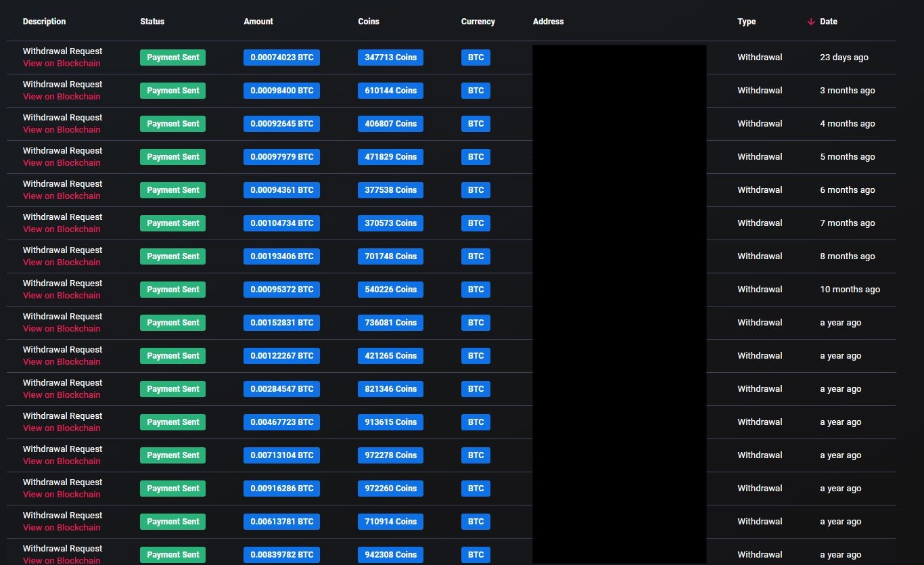
Task: Click the 377538 Coins badge
Action: [x=390, y=190]
